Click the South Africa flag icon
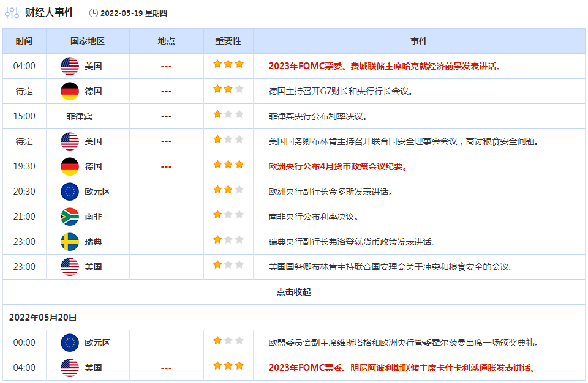Viewport: 588px width, 383px height. (70, 217)
